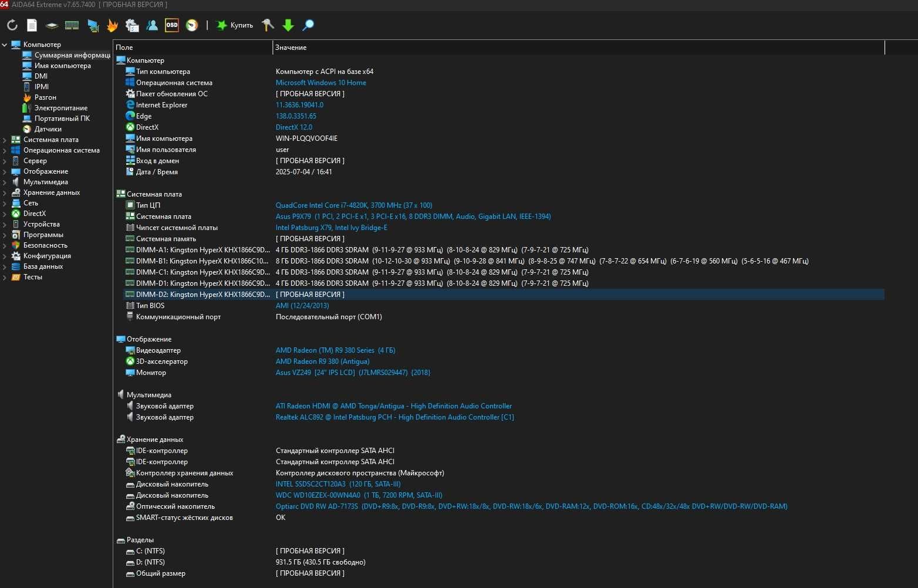
Task: Click the gauge sensor panel toolbar icon
Action: click(192, 25)
